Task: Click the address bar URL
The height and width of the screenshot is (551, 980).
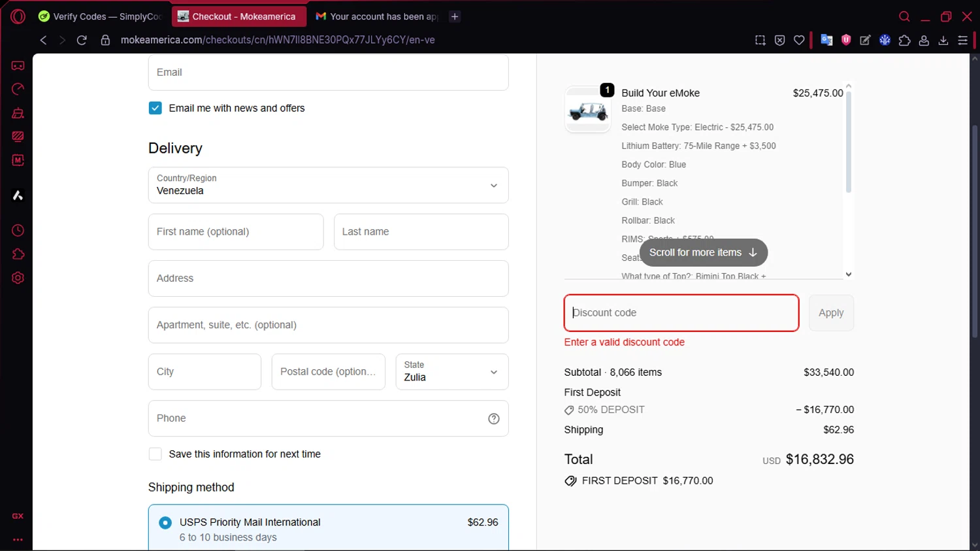Action: coord(278,40)
